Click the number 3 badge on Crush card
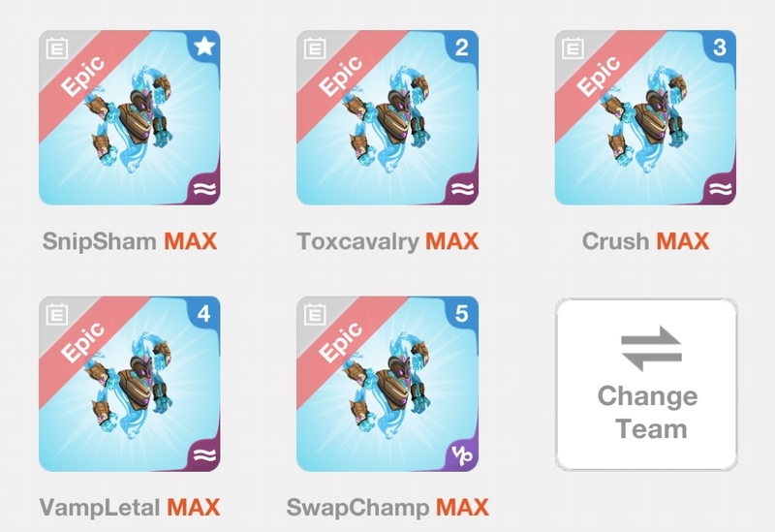Viewport: 775px width, 532px height. 720,47
